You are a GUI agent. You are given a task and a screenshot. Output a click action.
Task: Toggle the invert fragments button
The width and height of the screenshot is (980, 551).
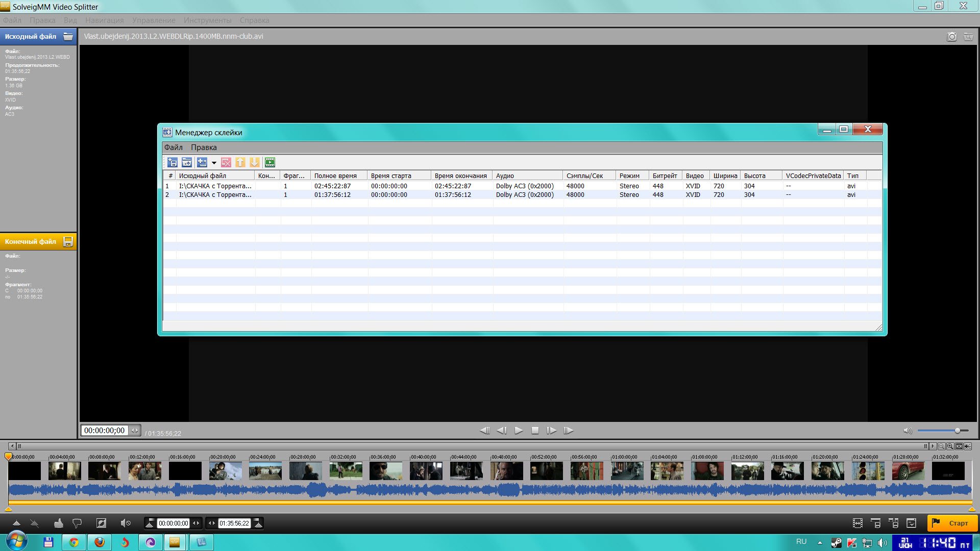coord(101,523)
